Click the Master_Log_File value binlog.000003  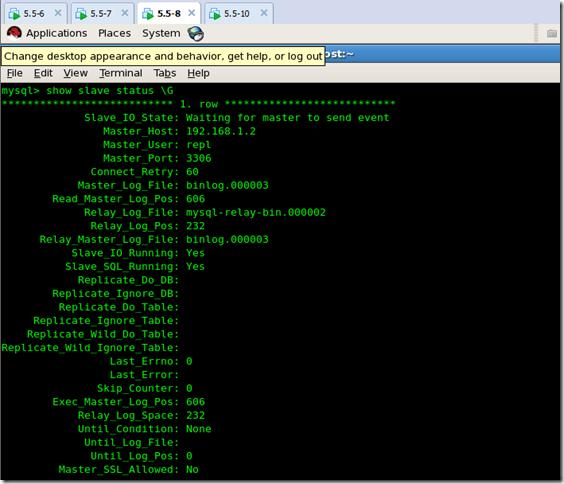(x=227, y=185)
